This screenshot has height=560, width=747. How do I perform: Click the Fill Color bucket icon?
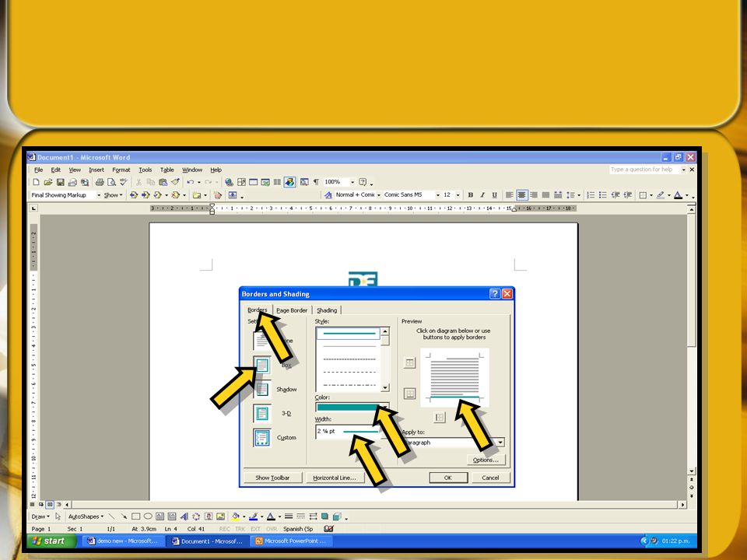235,516
